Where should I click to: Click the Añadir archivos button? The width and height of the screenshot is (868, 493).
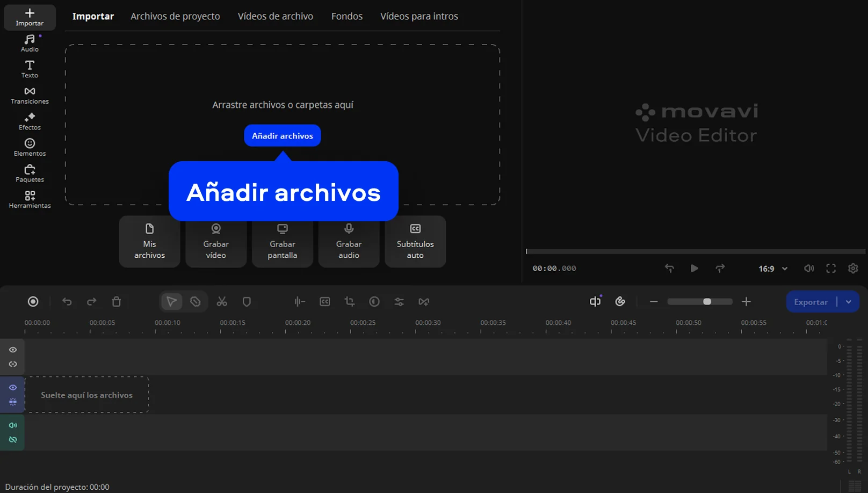[x=283, y=136]
